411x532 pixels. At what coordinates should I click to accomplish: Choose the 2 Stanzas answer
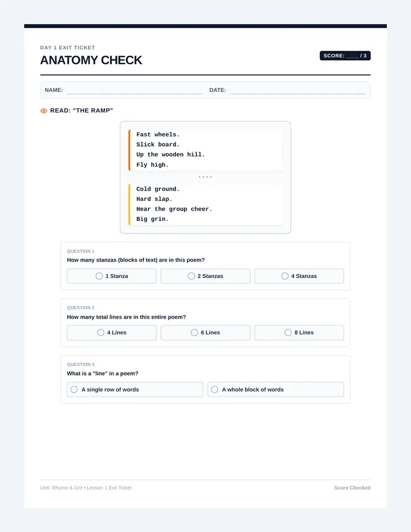click(x=205, y=276)
